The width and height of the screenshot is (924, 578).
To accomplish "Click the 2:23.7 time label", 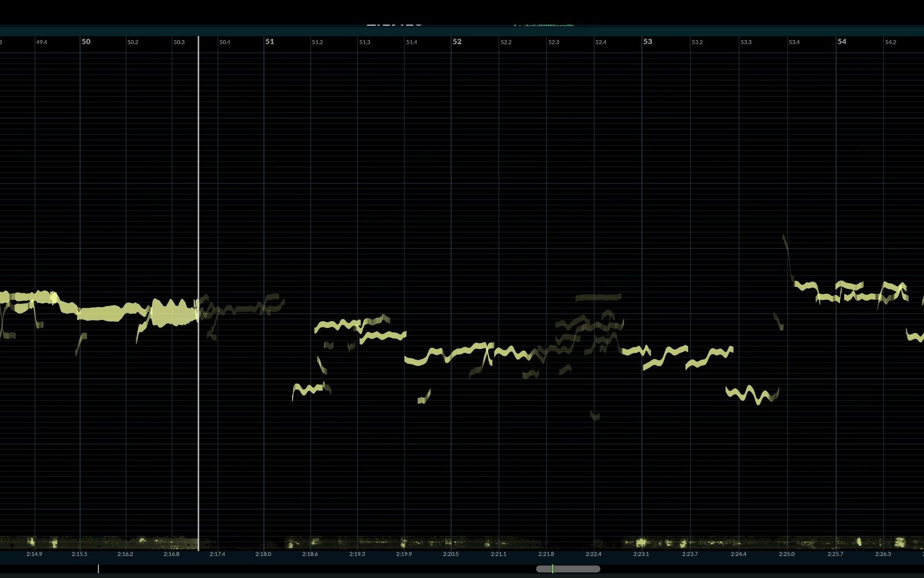I will [x=690, y=554].
